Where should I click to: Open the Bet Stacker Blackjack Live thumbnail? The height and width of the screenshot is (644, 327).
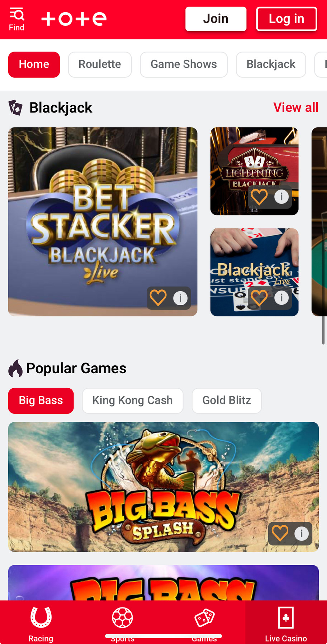[x=103, y=222]
